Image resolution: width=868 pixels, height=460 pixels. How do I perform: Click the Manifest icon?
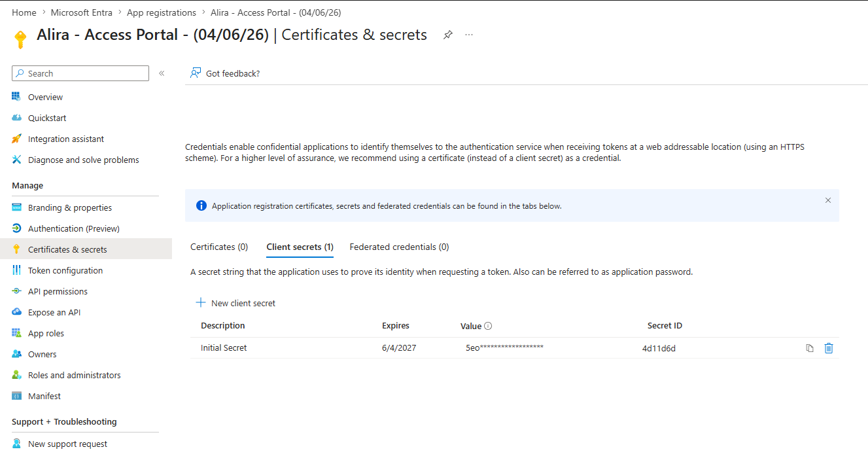pyautogui.click(x=16, y=396)
